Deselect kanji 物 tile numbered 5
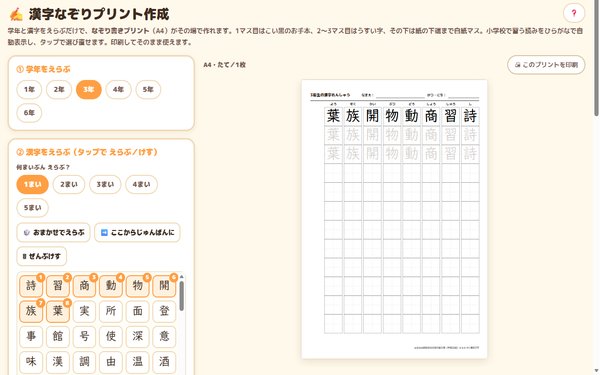 (x=138, y=285)
